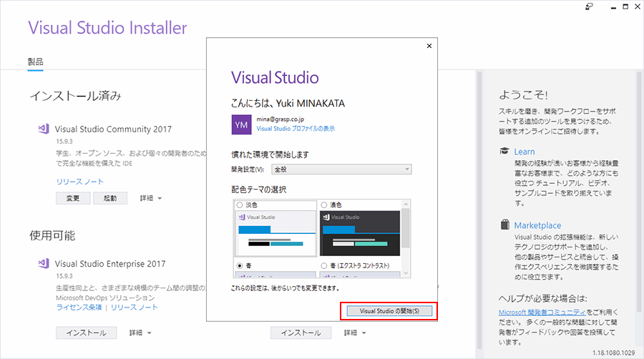644x359 pixels.
Task: Select the 淡色 (light) theme radio button
Action: [x=240, y=205]
